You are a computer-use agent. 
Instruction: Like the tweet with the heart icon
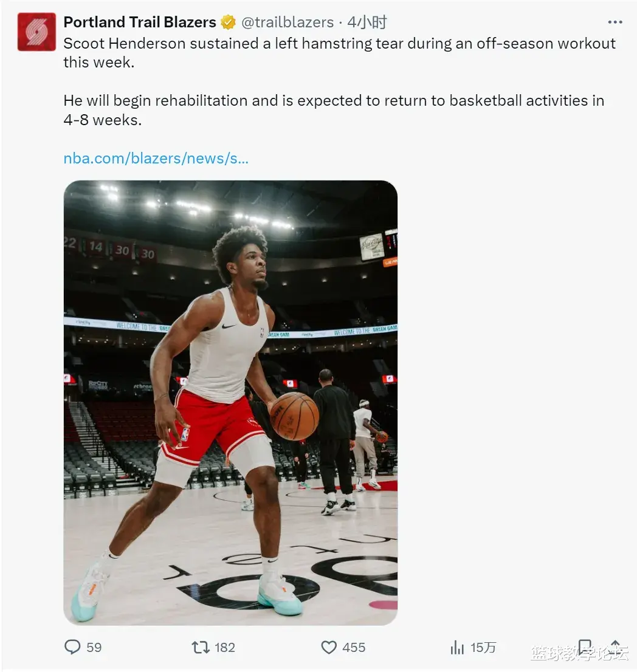pyautogui.click(x=329, y=647)
